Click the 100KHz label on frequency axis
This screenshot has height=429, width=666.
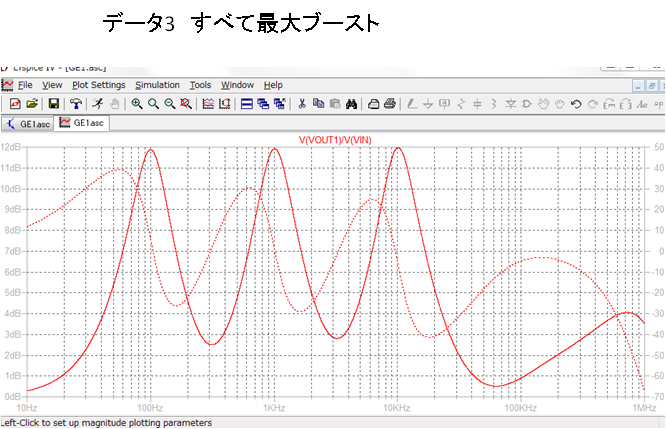(520, 408)
